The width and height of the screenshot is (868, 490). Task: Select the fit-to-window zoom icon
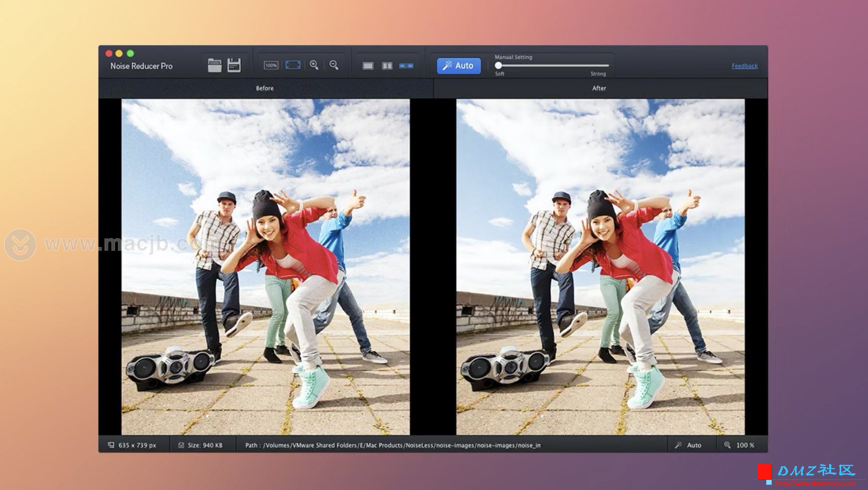[x=293, y=65]
